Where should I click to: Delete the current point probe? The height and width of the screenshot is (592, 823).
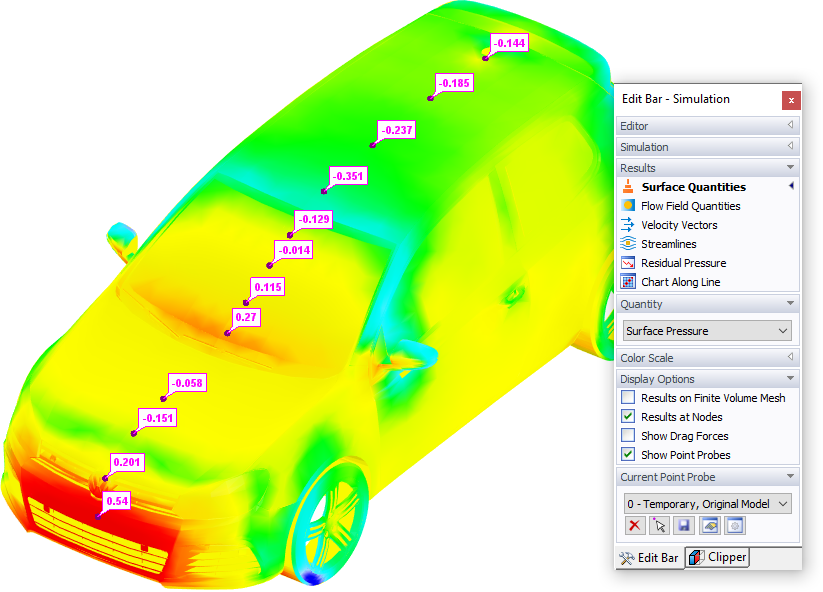pos(635,525)
